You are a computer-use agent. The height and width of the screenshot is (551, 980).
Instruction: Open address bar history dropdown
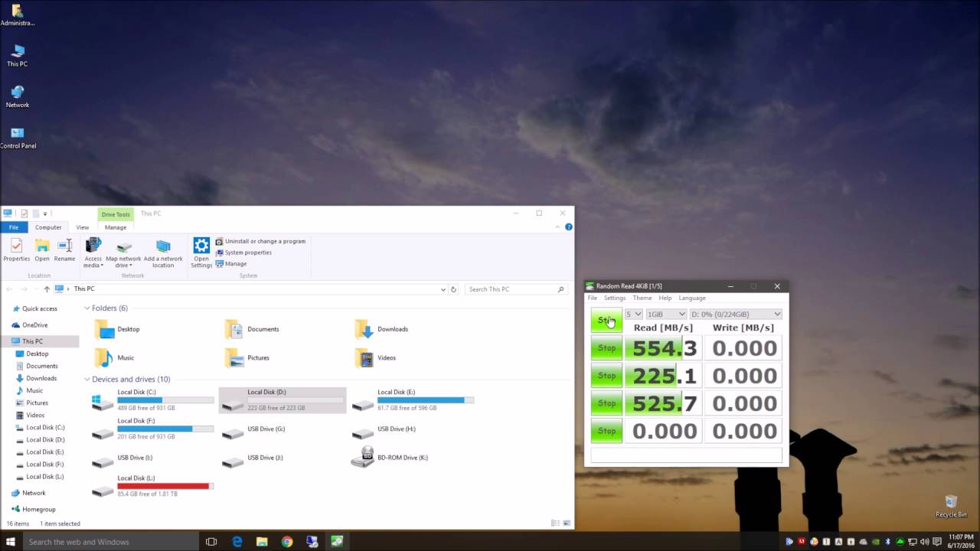click(x=443, y=289)
